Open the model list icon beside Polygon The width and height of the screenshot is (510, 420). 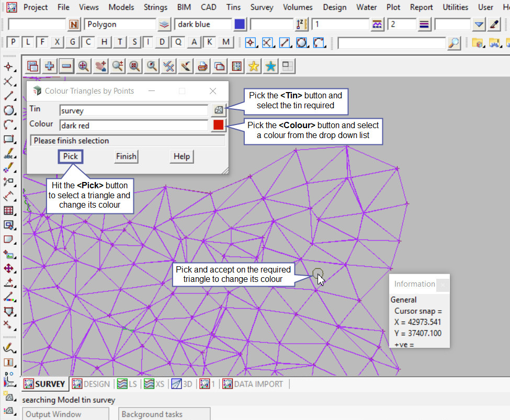pos(165,25)
